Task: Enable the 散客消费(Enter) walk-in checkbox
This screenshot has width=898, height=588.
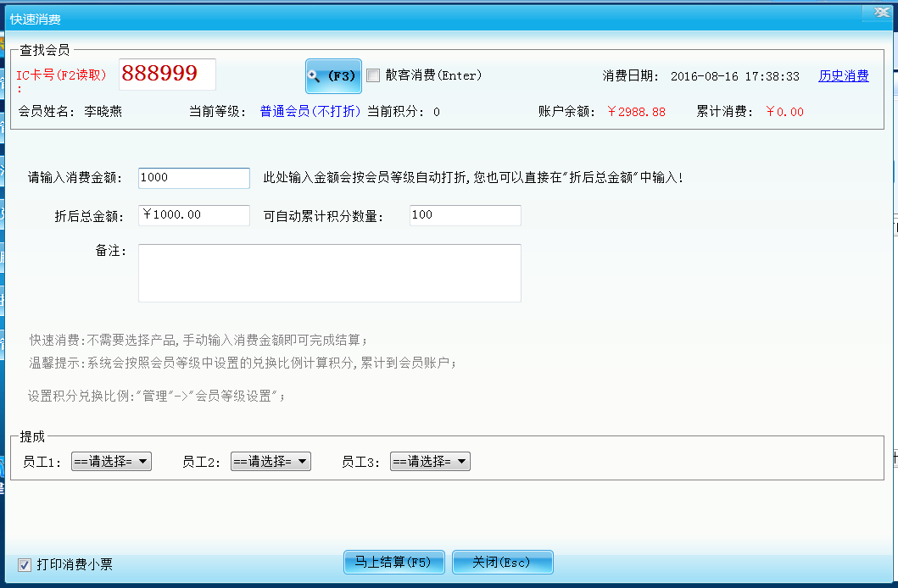Action: point(373,75)
